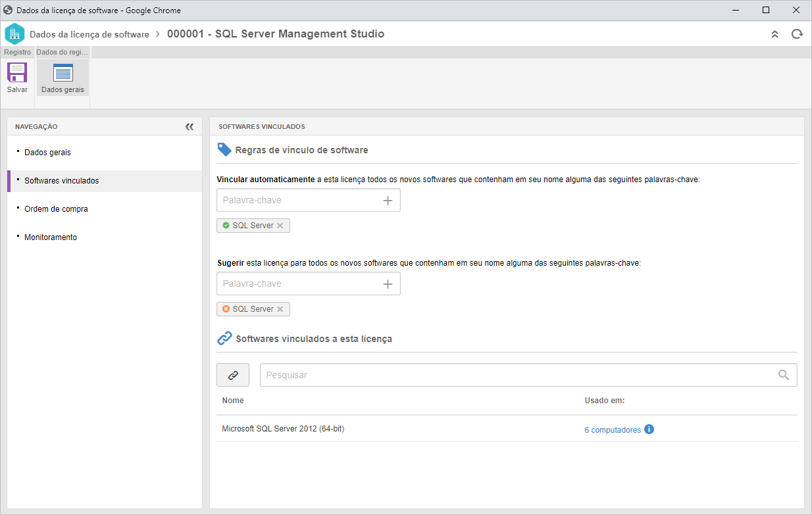This screenshot has height=515, width=812.
Task: Collapse the header with double chevron up
Action: point(774,34)
